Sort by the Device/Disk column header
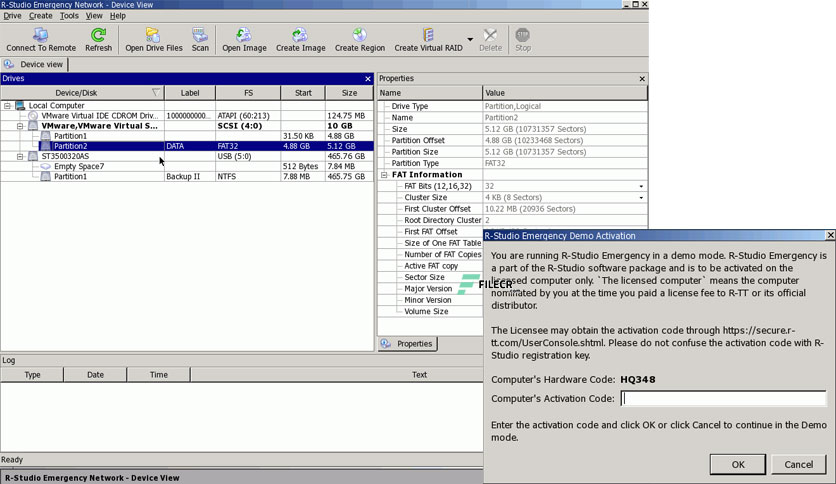The width and height of the screenshot is (836, 484). click(82, 93)
